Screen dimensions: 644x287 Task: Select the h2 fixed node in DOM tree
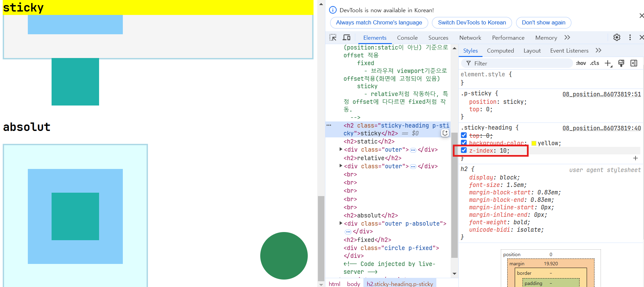coord(367,240)
